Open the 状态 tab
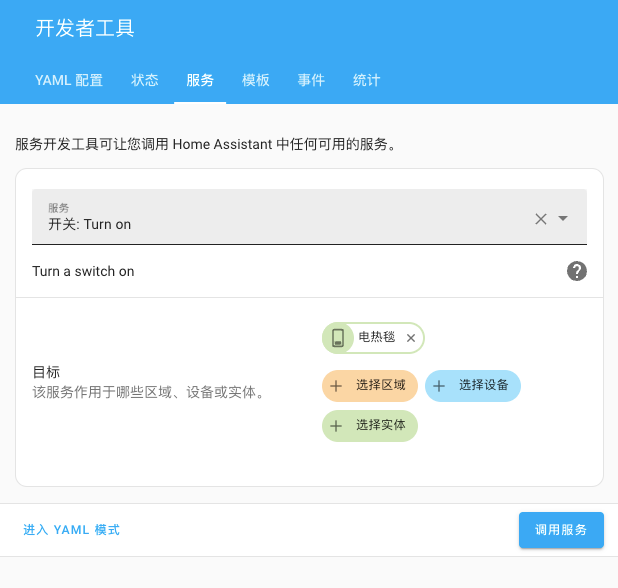Viewport: 618px width, 588px height. tap(145, 80)
